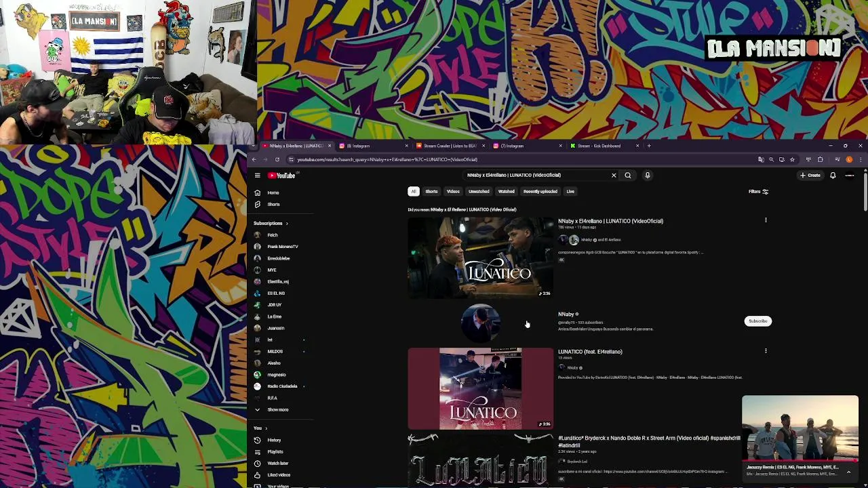
Task: Subscribe to the NNaby channel
Action: pyautogui.click(x=757, y=321)
